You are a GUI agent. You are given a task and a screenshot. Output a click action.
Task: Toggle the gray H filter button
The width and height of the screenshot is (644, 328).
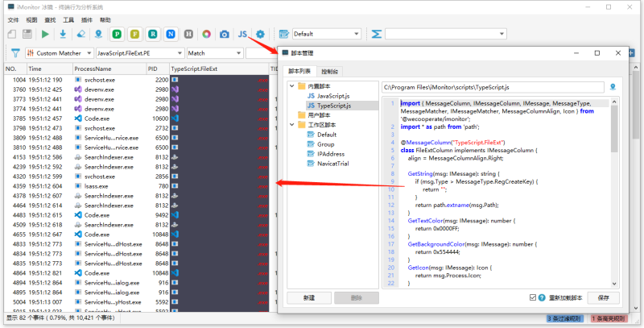(188, 34)
